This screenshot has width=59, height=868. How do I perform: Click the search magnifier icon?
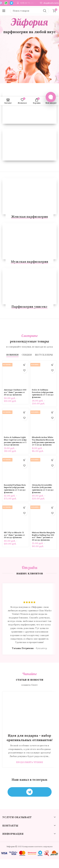(45, 11)
